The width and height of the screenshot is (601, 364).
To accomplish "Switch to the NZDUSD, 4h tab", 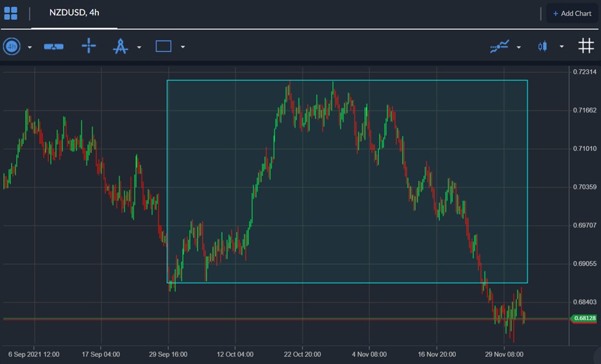I will (74, 13).
